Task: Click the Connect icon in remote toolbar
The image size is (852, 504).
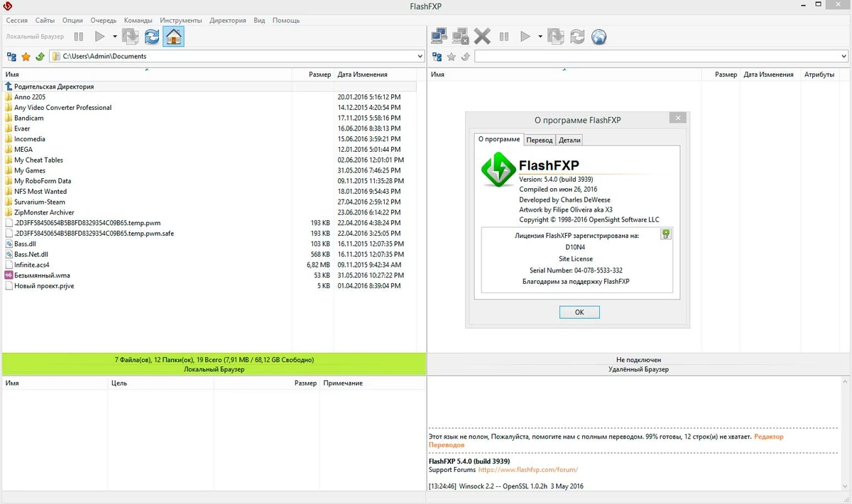Action: click(438, 36)
